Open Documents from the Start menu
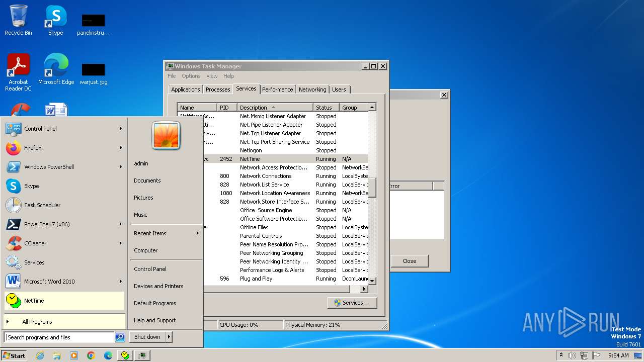 click(147, 180)
